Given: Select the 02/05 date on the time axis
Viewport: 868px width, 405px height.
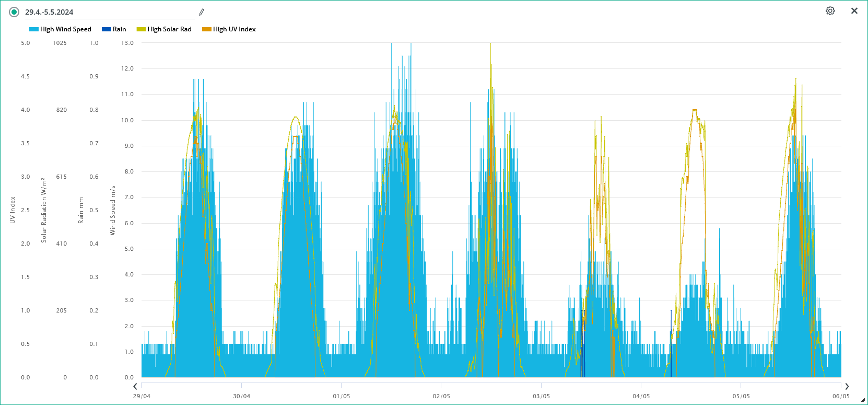Looking at the screenshot, I should pos(441,396).
